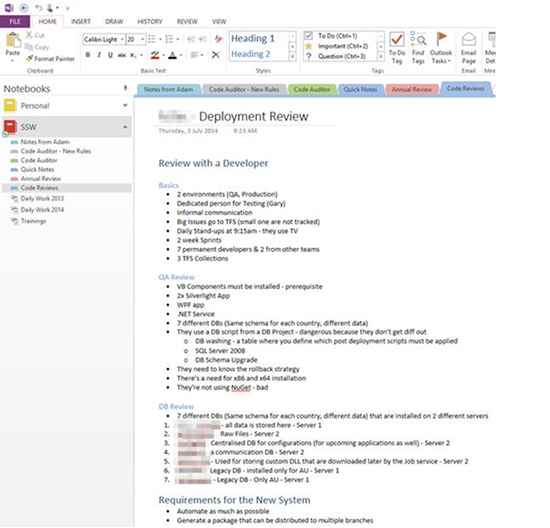The image size is (550, 528).
Task: Toggle italic formatting
Action: coord(99,55)
